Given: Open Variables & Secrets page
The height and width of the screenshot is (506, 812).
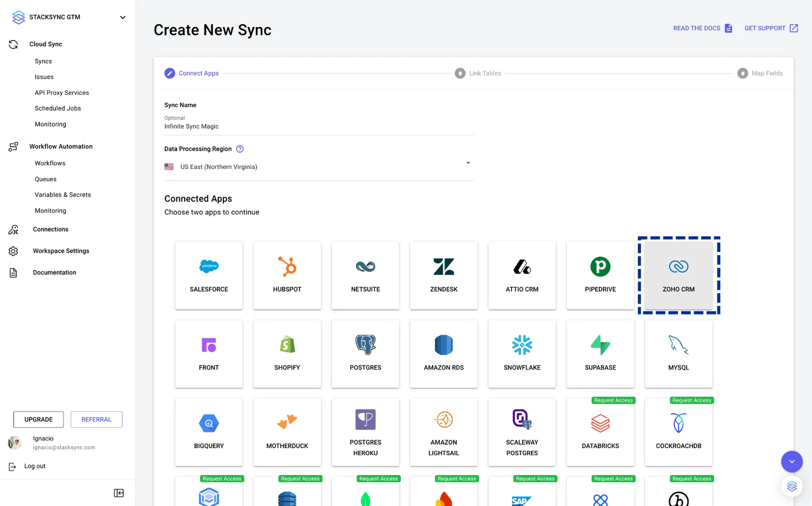Looking at the screenshot, I should point(63,194).
